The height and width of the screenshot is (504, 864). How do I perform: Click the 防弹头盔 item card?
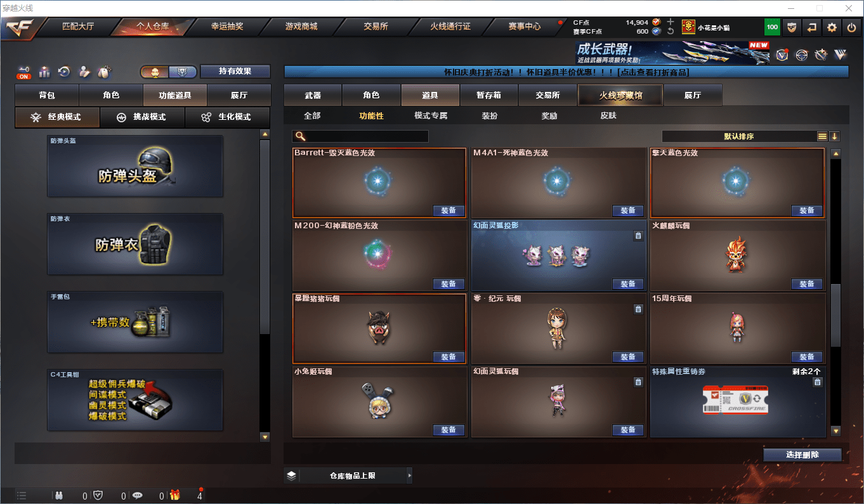(135, 166)
